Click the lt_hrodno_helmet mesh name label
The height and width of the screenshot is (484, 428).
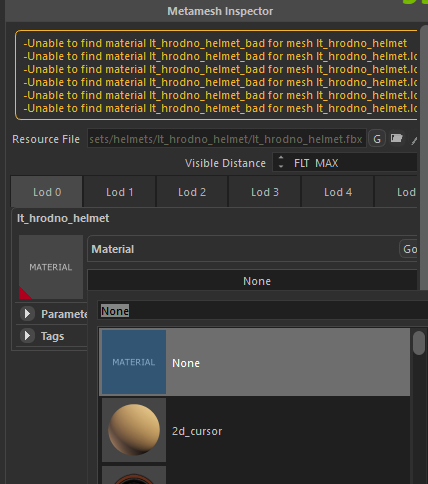click(63, 218)
